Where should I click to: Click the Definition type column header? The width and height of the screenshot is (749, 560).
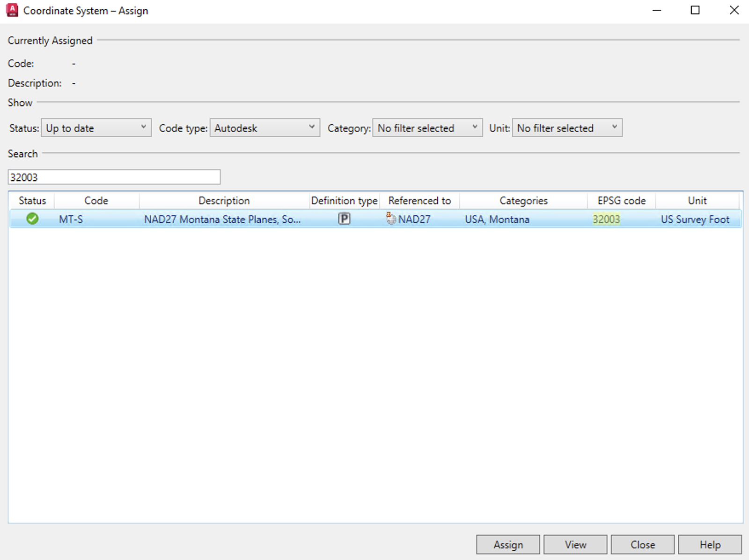[x=344, y=200]
